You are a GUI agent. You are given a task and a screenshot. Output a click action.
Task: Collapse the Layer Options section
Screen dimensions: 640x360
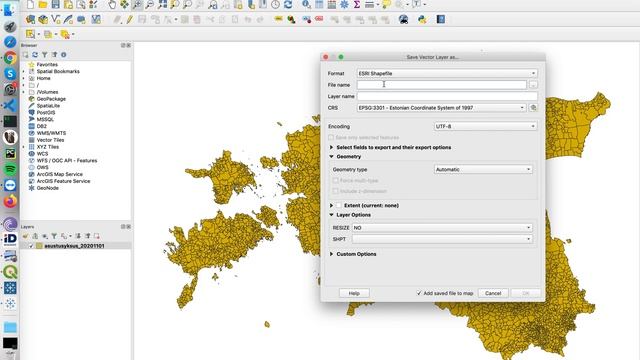click(331, 215)
